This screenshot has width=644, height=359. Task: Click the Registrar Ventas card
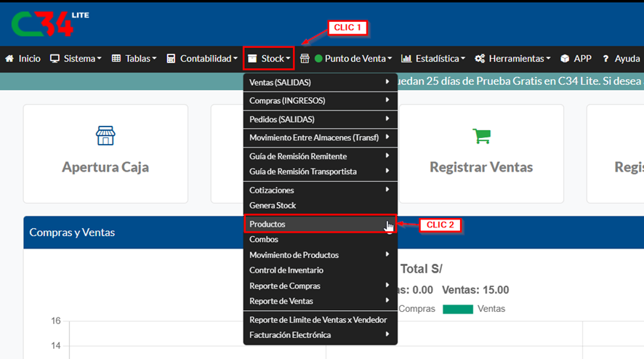(x=480, y=153)
